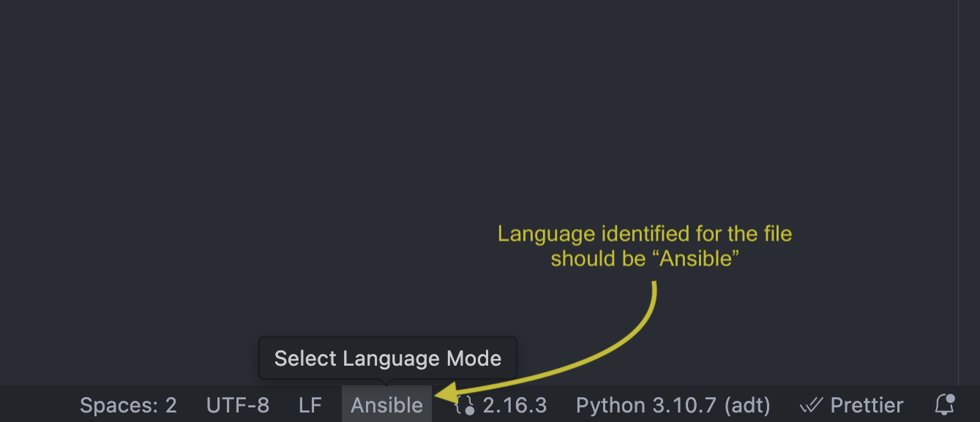Pick interpreter from Python 3.10.7 (adt)
980x422 pixels.
tap(673, 405)
